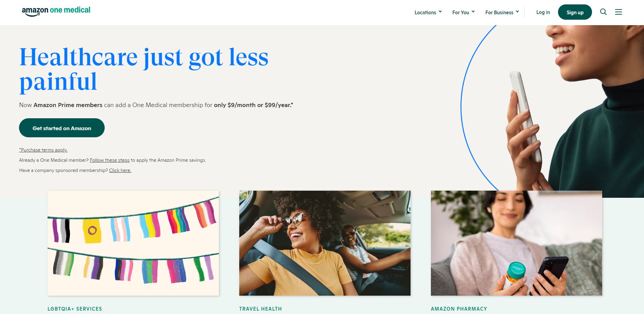The image size is (644, 314).
Task: Click Get started on Amazon button
Action: (x=62, y=128)
